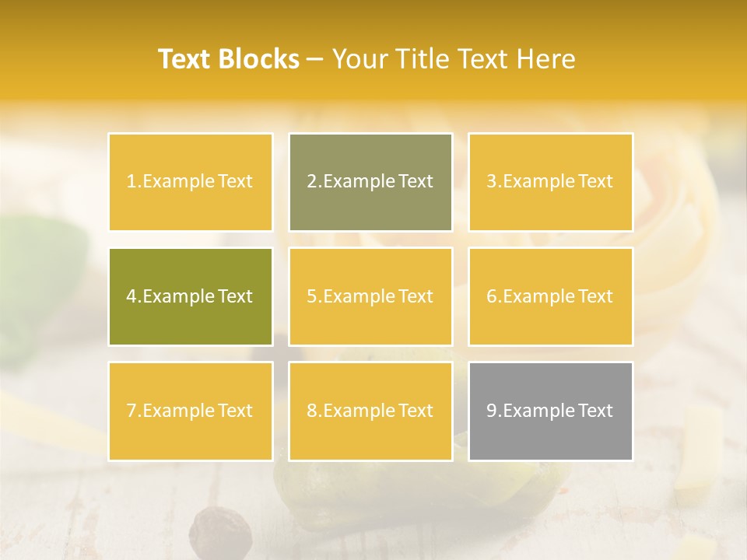Click the 7.Example Text block

[191, 411]
